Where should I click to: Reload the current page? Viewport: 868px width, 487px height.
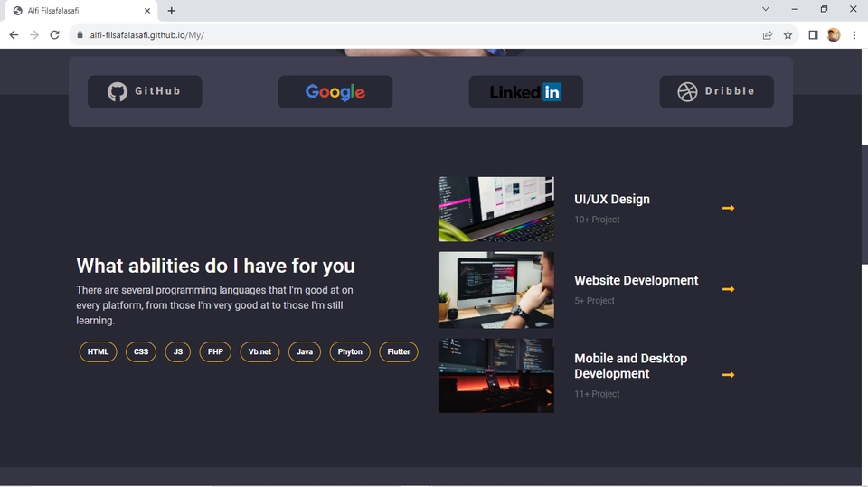pyautogui.click(x=54, y=35)
